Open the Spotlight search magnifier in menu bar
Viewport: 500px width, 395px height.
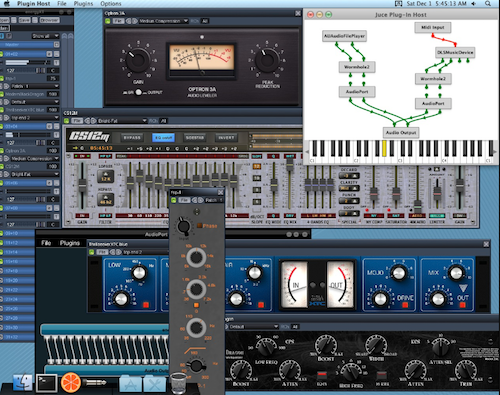(x=488, y=3)
